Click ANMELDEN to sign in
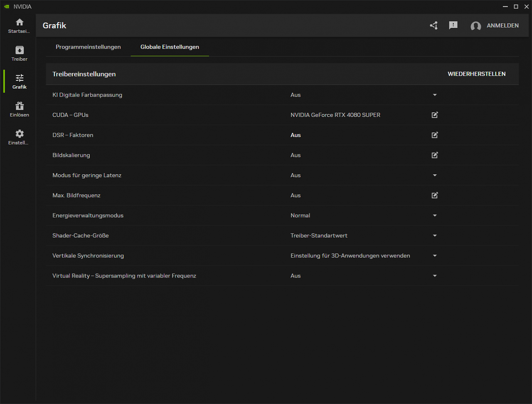Viewport: 532px width, 404px height. 502,26
